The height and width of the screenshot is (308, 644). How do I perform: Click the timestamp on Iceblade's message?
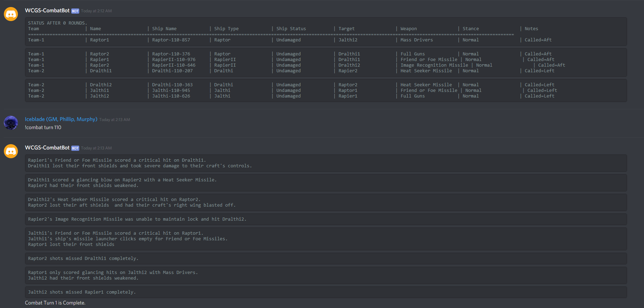tap(115, 120)
